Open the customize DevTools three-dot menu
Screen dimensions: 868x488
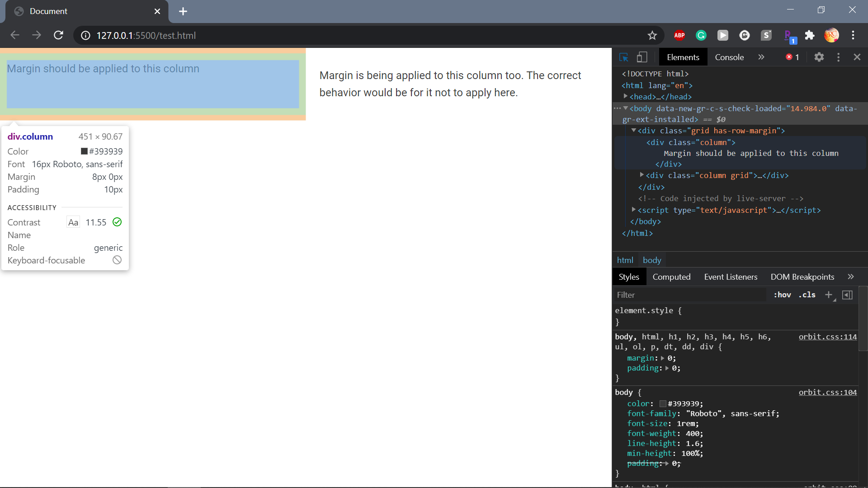pyautogui.click(x=838, y=57)
